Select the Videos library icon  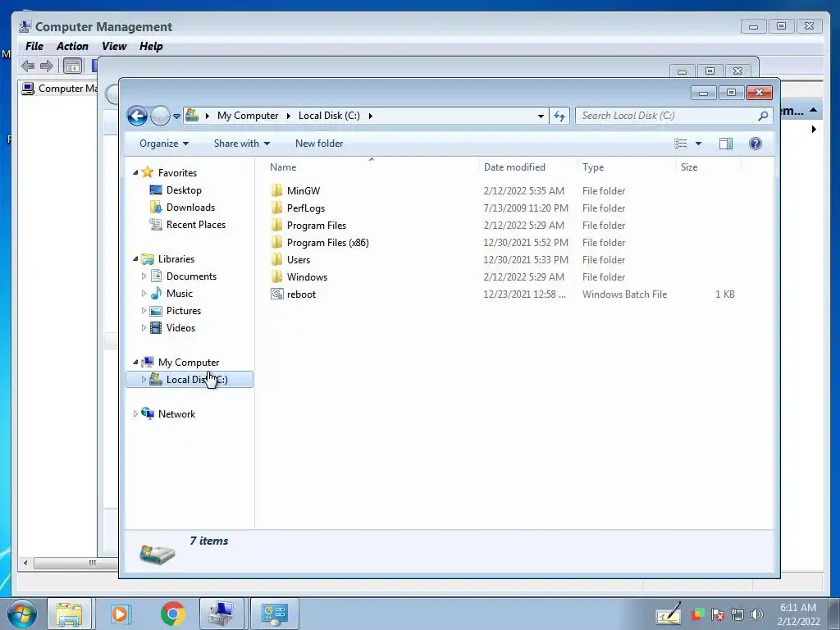156,327
